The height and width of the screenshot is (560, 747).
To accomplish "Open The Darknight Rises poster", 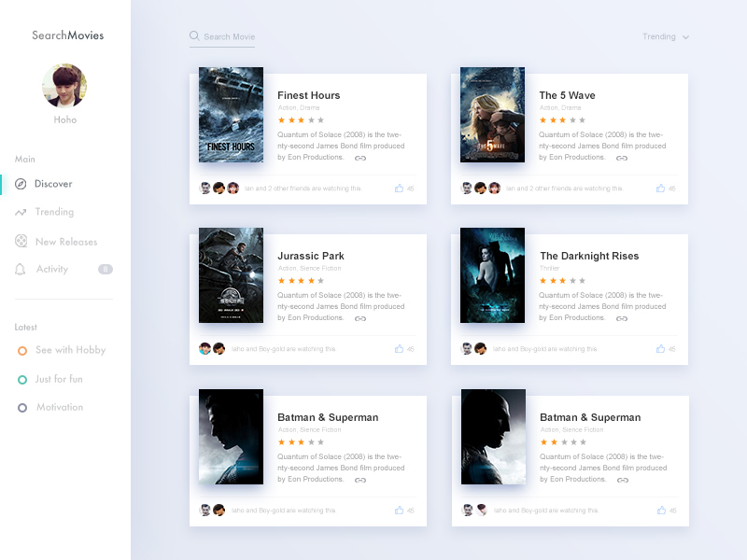I will (493, 275).
